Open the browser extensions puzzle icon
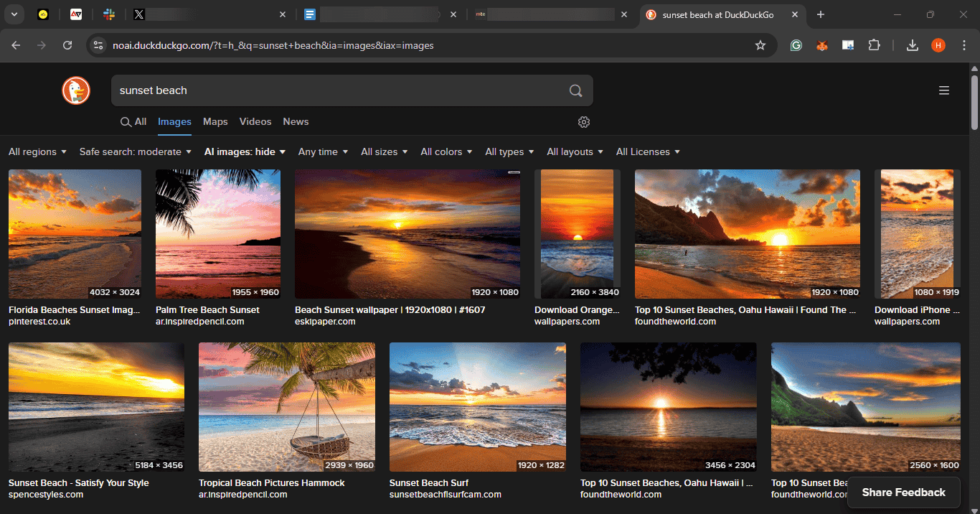The image size is (980, 514). tap(874, 45)
